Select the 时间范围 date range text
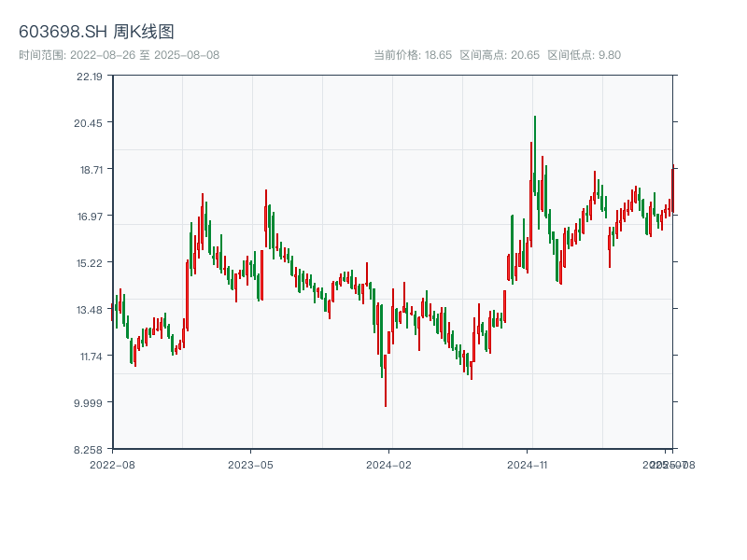 click(x=120, y=55)
